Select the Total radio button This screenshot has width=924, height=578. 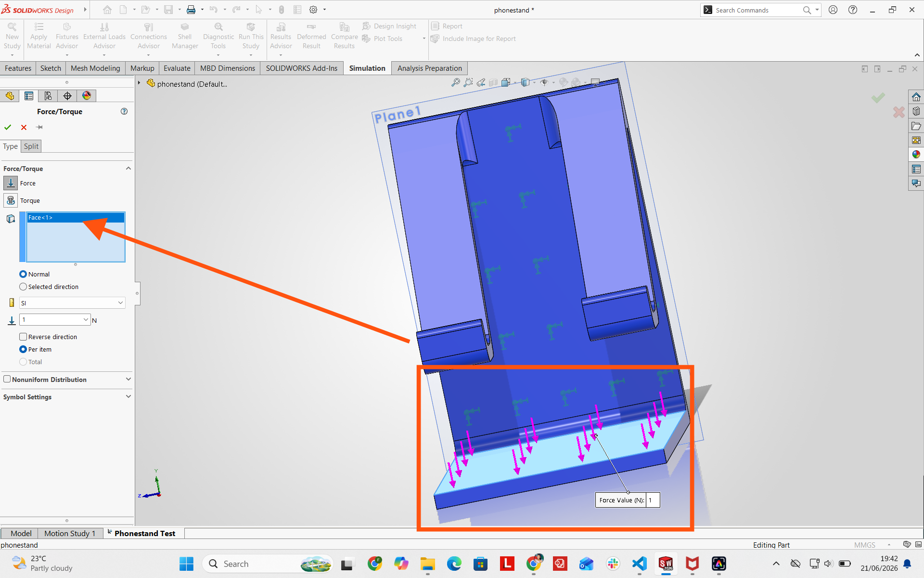(23, 362)
